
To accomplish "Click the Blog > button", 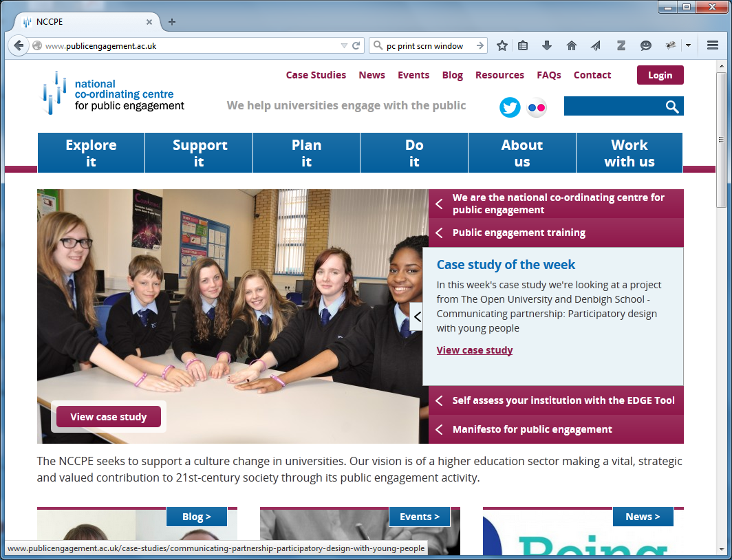I will (x=197, y=516).
